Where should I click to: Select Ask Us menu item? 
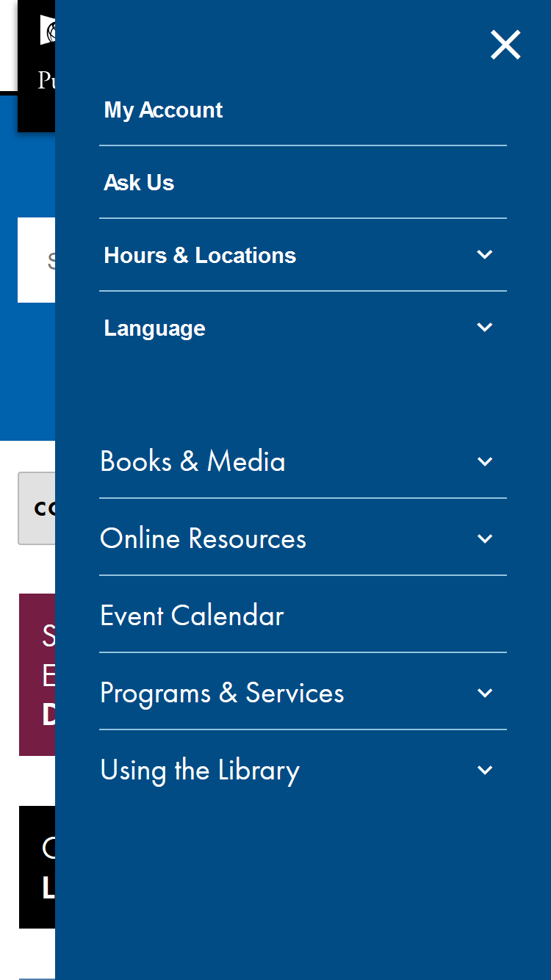coord(139,183)
